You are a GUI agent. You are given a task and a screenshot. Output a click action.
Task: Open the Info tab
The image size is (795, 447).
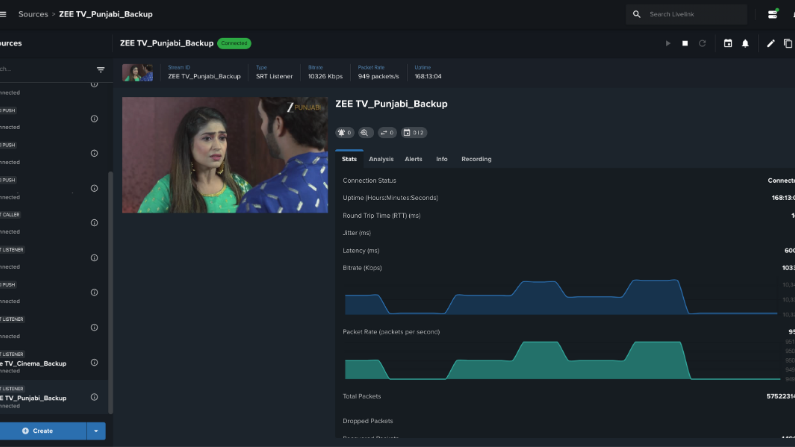click(x=442, y=159)
